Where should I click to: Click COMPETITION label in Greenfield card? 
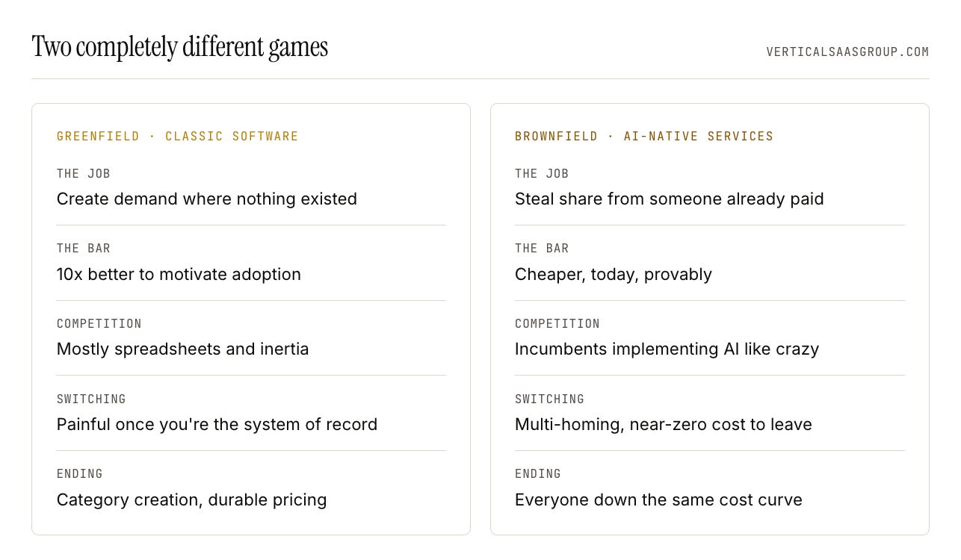pyautogui.click(x=99, y=323)
